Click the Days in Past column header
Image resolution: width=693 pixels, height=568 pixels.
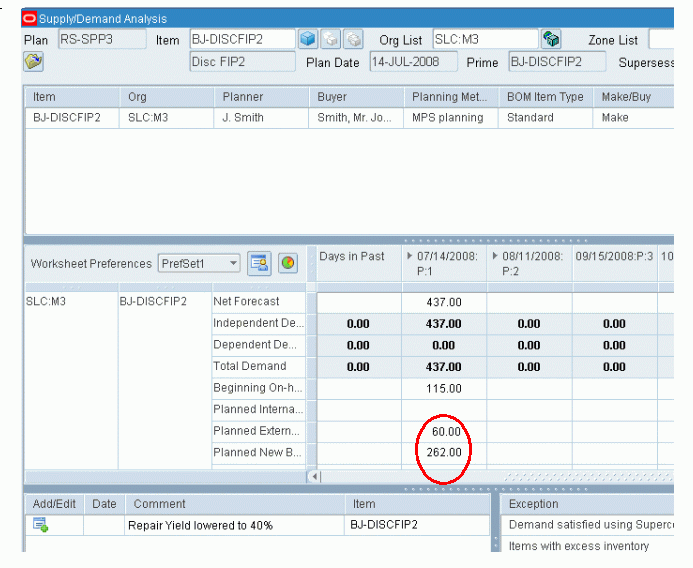(x=359, y=263)
